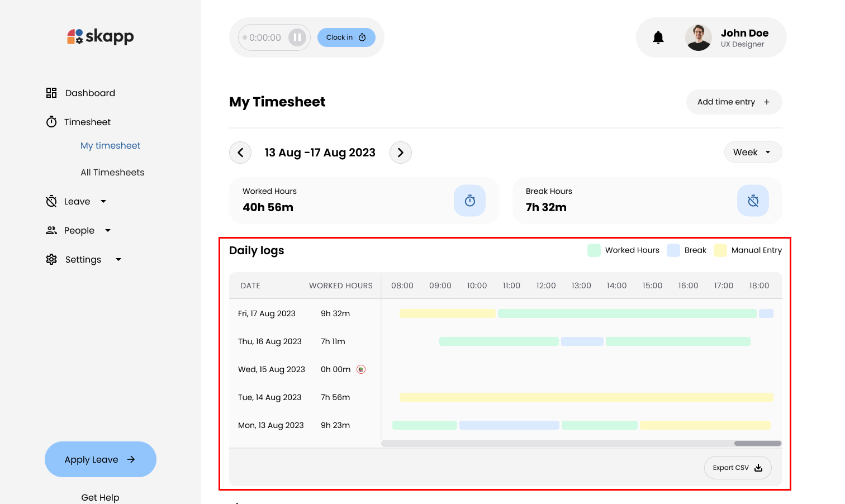Pause the running timer in the tracker pill

pos(298,37)
